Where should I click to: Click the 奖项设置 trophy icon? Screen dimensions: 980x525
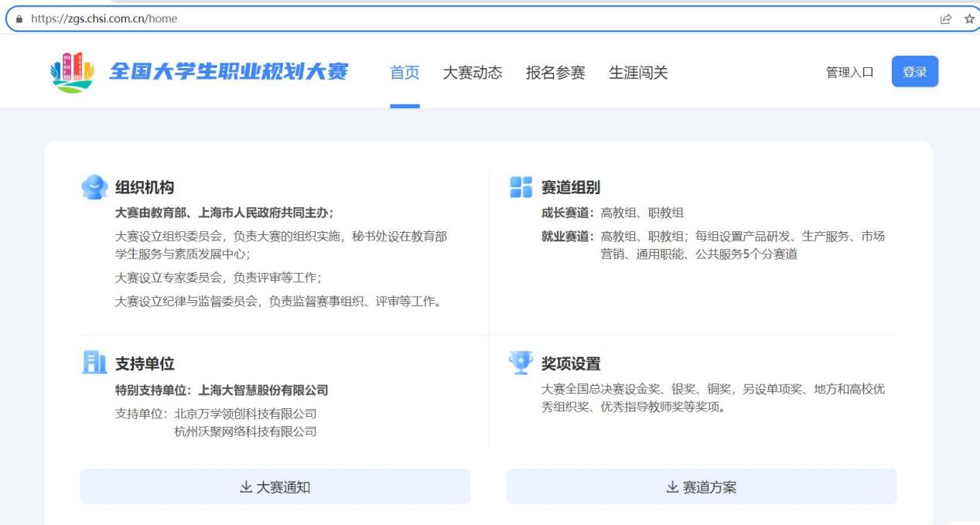coord(521,363)
